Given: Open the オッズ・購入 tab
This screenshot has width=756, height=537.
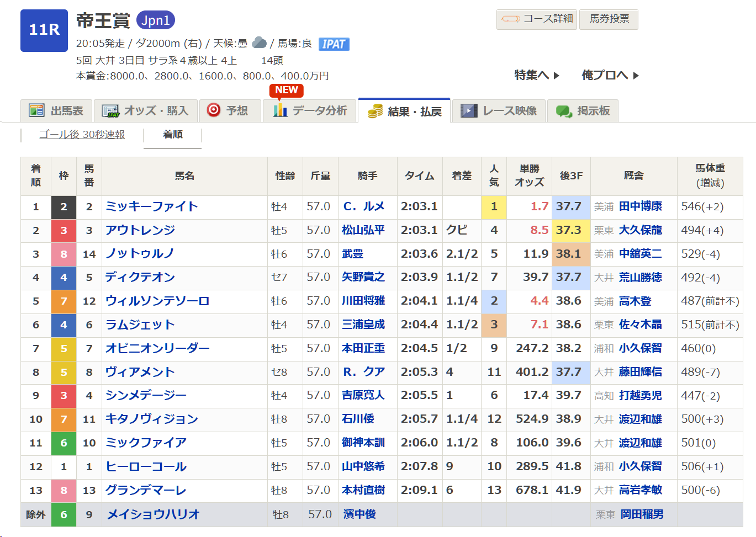Looking at the screenshot, I should pyautogui.click(x=145, y=111).
